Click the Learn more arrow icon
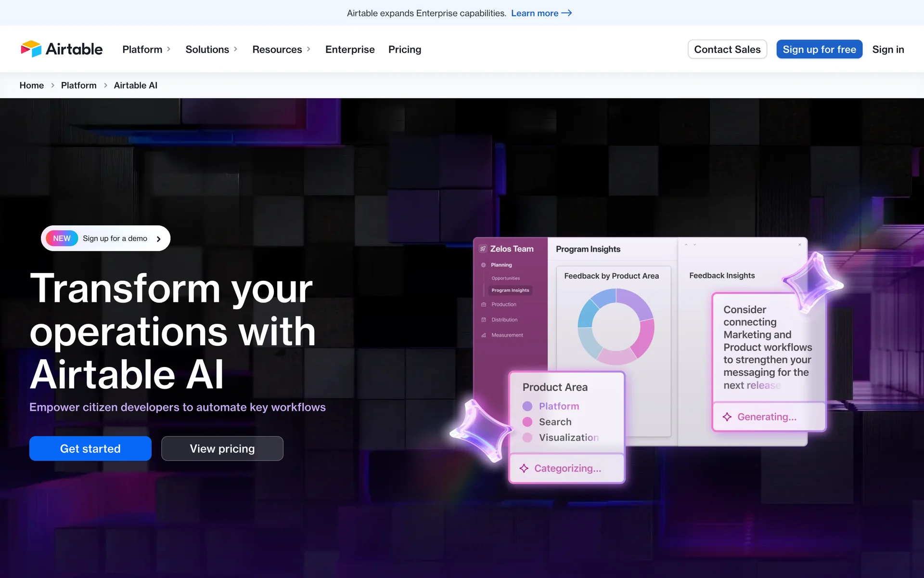 point(566,13)
